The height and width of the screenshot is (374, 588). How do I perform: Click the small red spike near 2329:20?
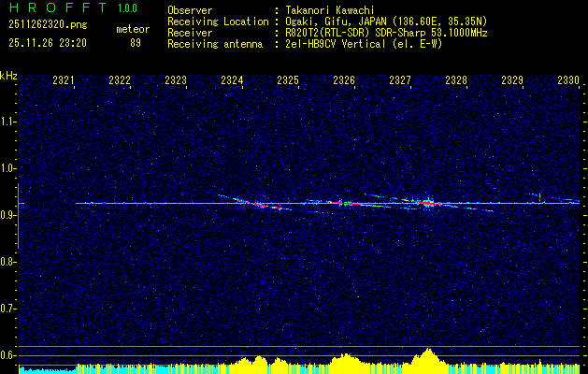tap(539, 197)
